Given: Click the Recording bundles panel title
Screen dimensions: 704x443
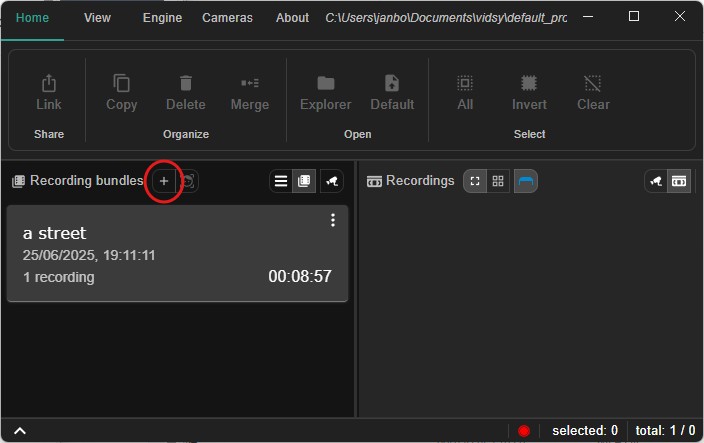Looking at the screenshot, I should 86,180.
